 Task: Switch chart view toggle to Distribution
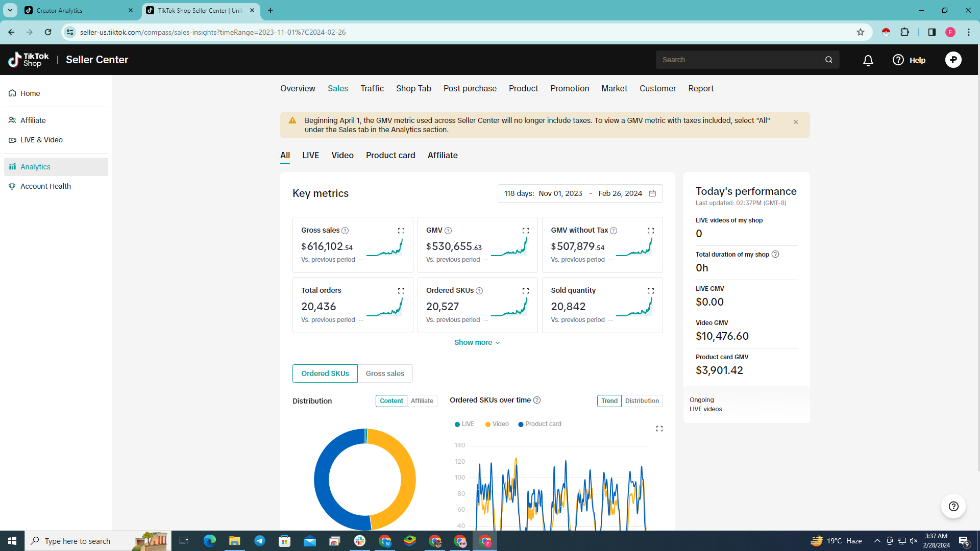(x=642, y=401)
